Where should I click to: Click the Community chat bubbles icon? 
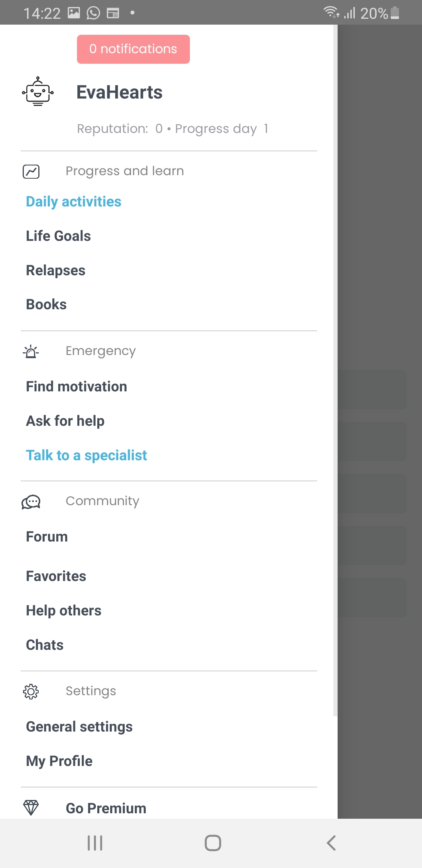31,502
